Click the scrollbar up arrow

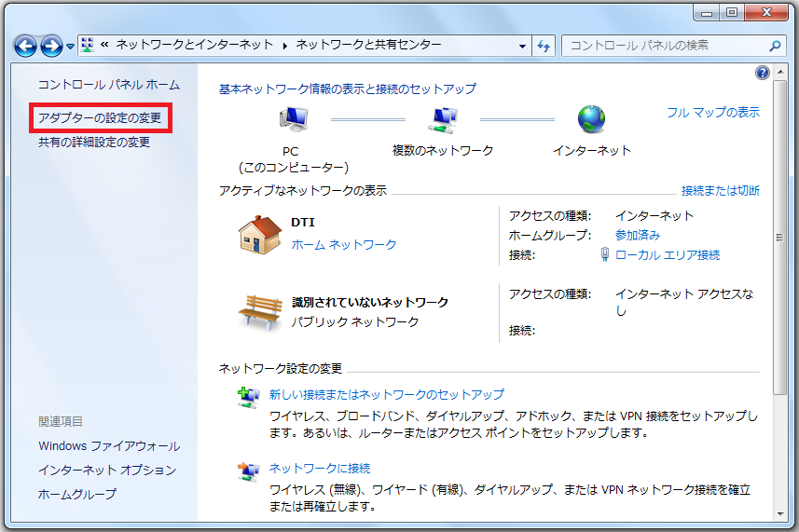(779, 72)
